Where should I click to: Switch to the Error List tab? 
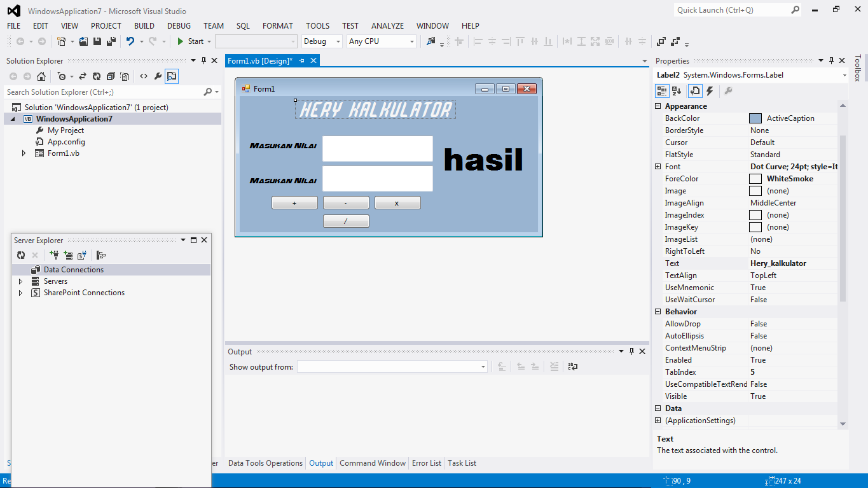pyautogui.click(x=426, y=463)
